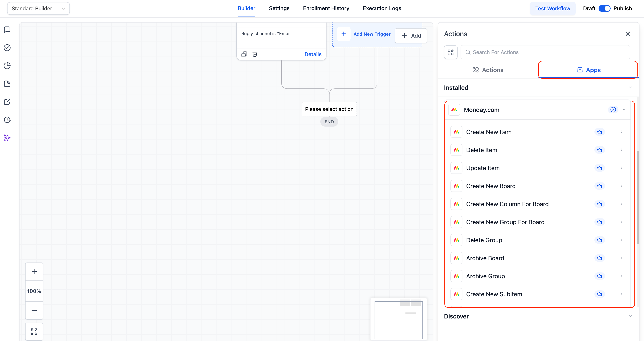Screen dimensions: 644x341
Task: Duplicate the trigger using the copy icon
Action: 244,54
